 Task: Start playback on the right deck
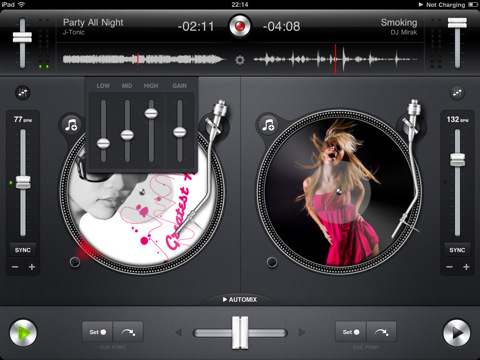tap(457, 332)
